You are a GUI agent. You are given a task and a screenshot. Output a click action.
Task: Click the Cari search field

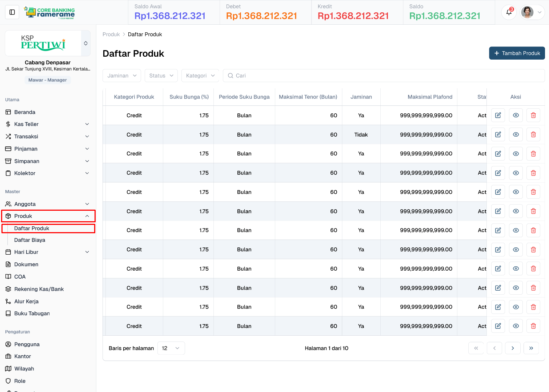click(x=384, y=76)
